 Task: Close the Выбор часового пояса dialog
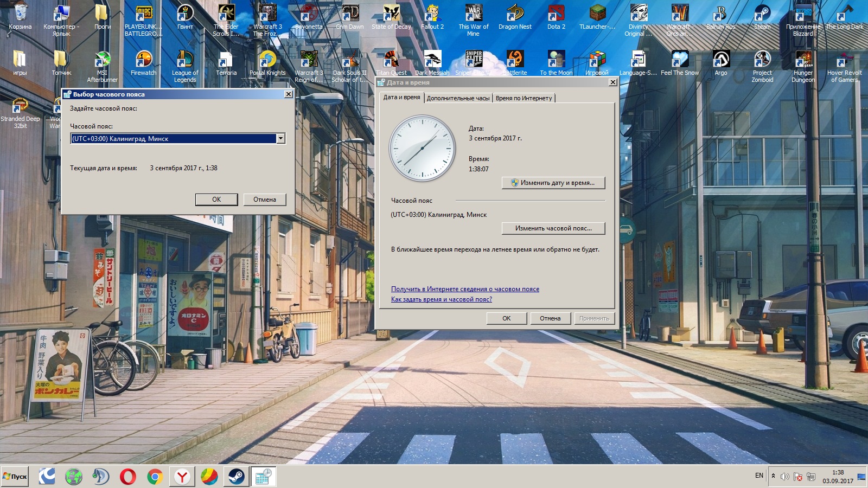pyautogui.click(x=289, y=94)
